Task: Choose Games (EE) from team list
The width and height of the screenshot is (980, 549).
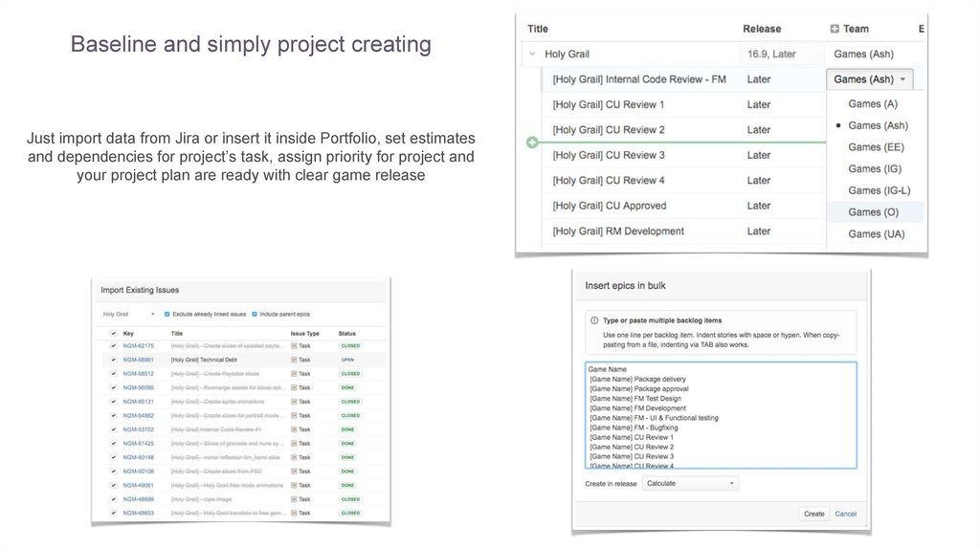Action: 876,147
